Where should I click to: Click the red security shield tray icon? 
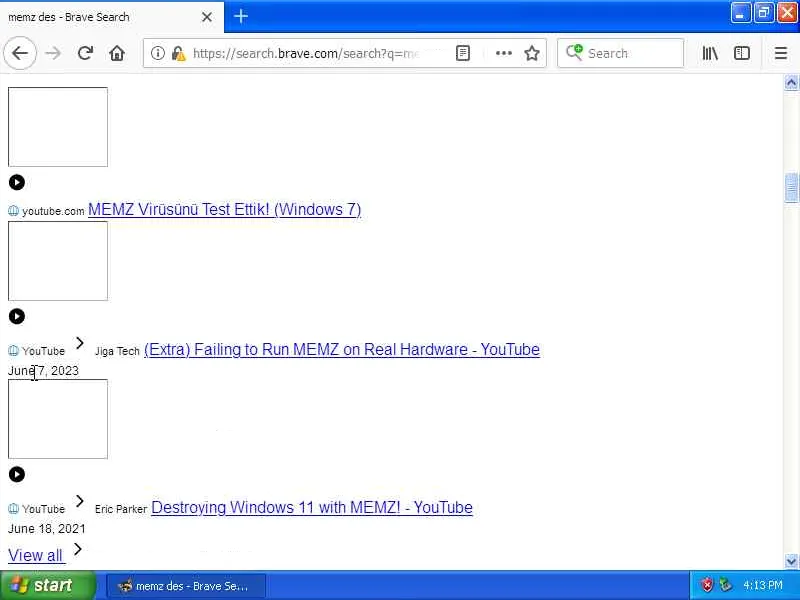(x=707, y=585)
